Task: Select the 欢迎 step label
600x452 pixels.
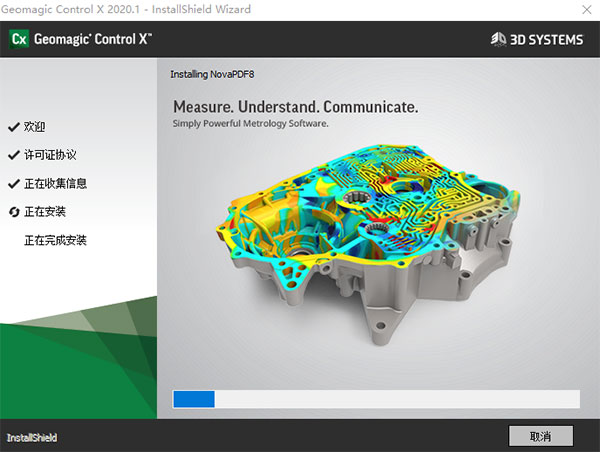Action: click(x=34, y=127)
